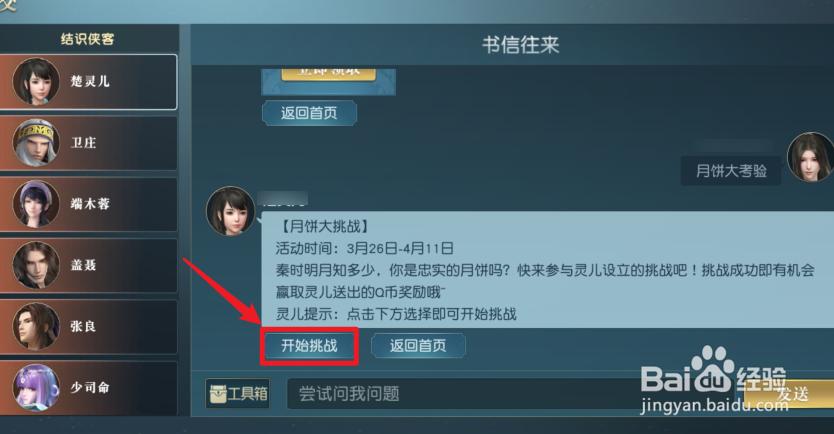Select 少司命 portrait icon
This screenshot has height=434, width=834.
point(36,388)
